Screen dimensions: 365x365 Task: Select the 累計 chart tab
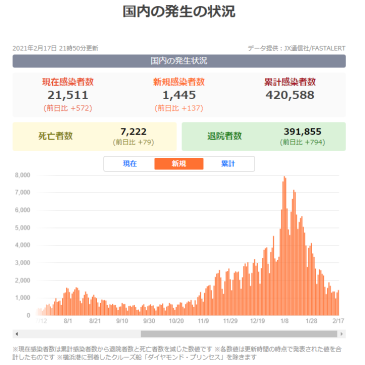click(228, 164)
